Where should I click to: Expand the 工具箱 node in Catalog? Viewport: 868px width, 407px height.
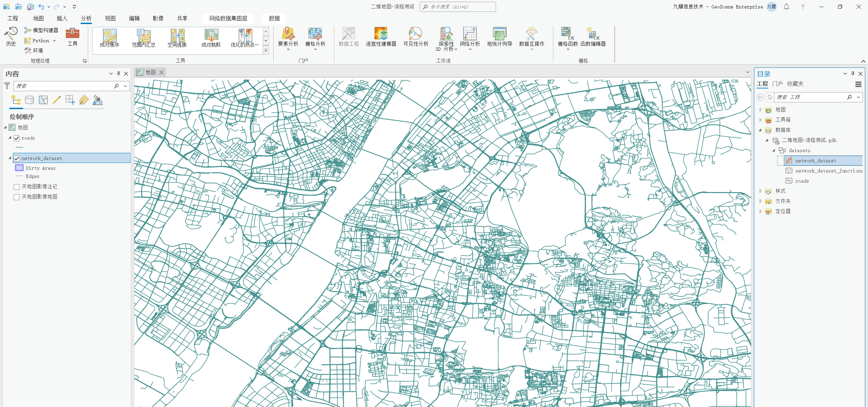(x=761, y=120)
